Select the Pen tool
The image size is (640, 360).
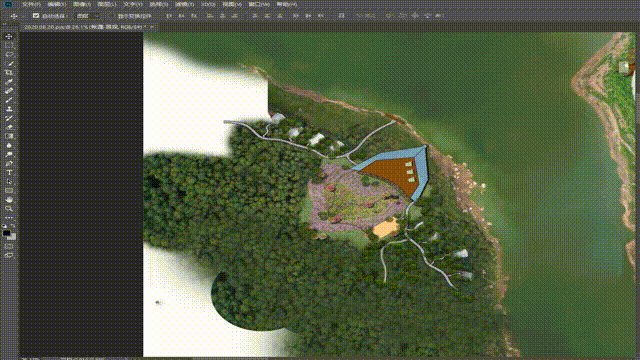pos(9,163)
